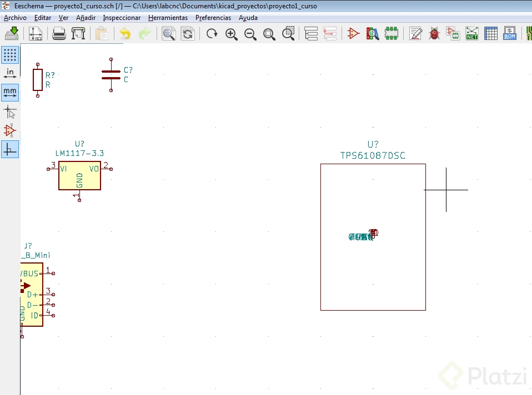Open the Find and replace icon

(x=188, y=34)
